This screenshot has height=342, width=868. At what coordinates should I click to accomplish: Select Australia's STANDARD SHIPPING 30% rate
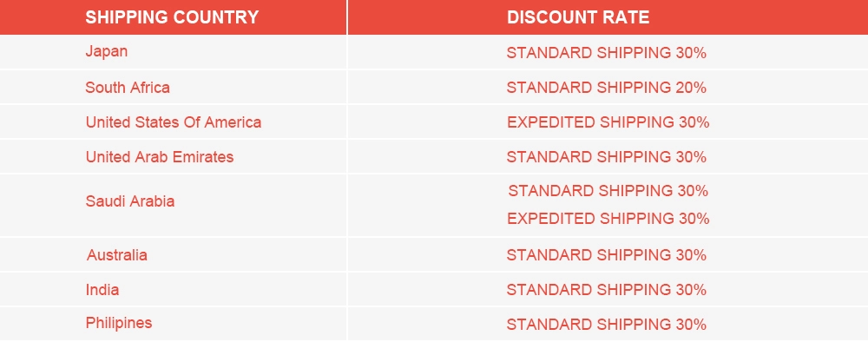click(606, 255)
